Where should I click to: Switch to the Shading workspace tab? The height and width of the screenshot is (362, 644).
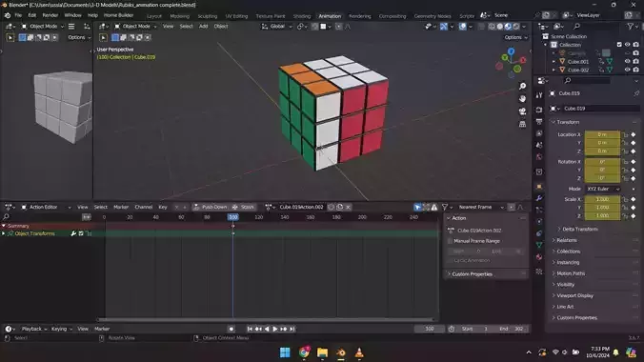pyautogui.click(x=302, y=16)
